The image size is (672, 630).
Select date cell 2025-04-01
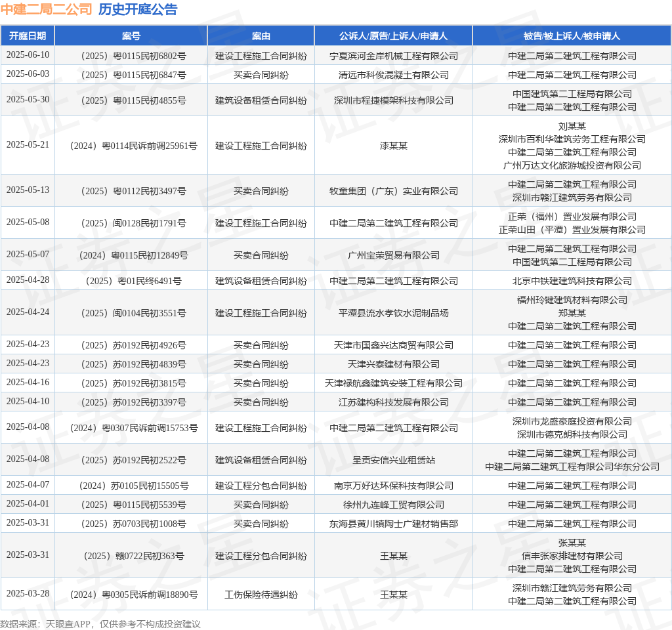coord(28,503)
